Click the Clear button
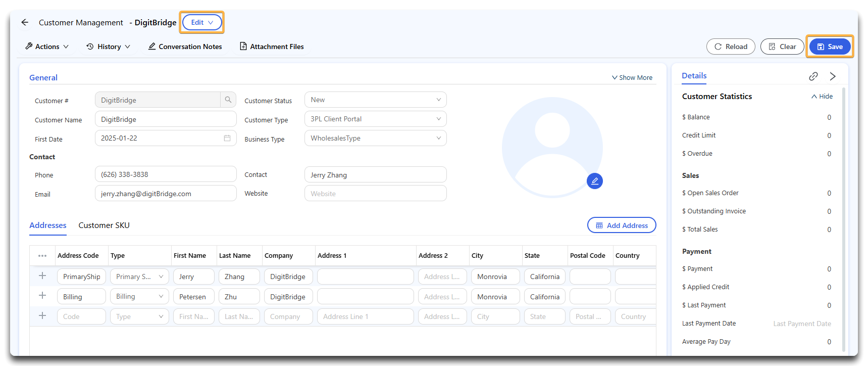This screenshot has width=868, height=366. [782, 47]
